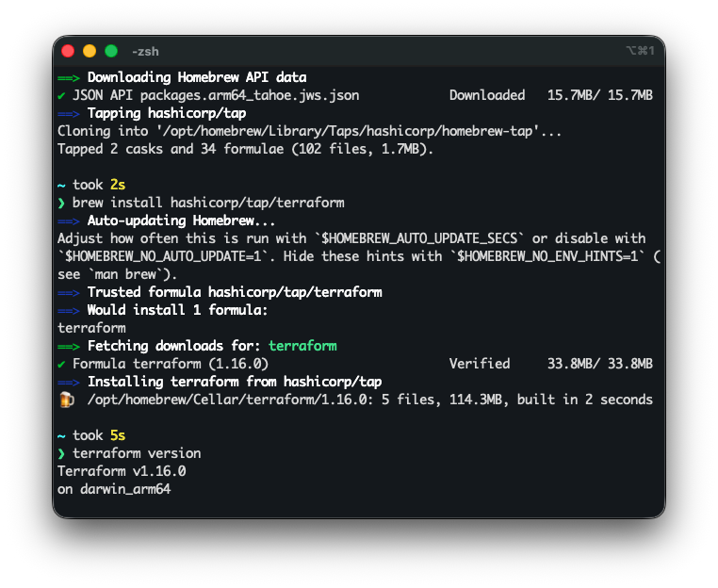Screen dimensions: 718x588
Task: Click green 'terraform' in Fetching downloads line
Action: click(x=302, y=346)
